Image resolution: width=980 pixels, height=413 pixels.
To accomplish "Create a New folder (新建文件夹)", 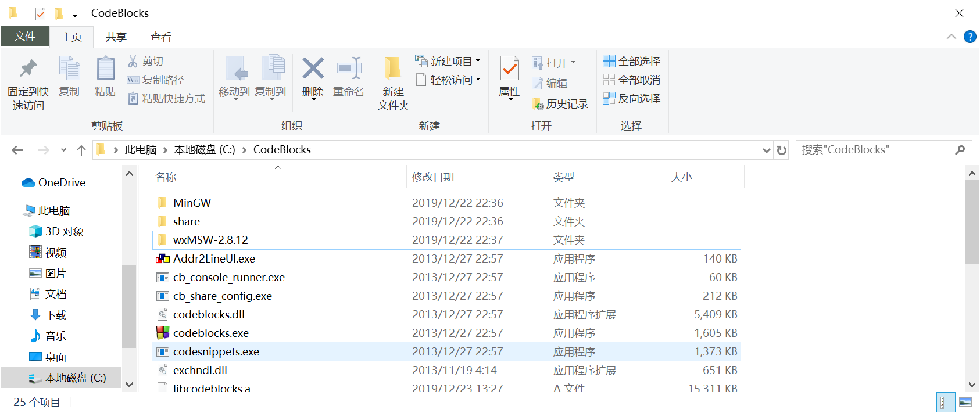I will point(394,83).
